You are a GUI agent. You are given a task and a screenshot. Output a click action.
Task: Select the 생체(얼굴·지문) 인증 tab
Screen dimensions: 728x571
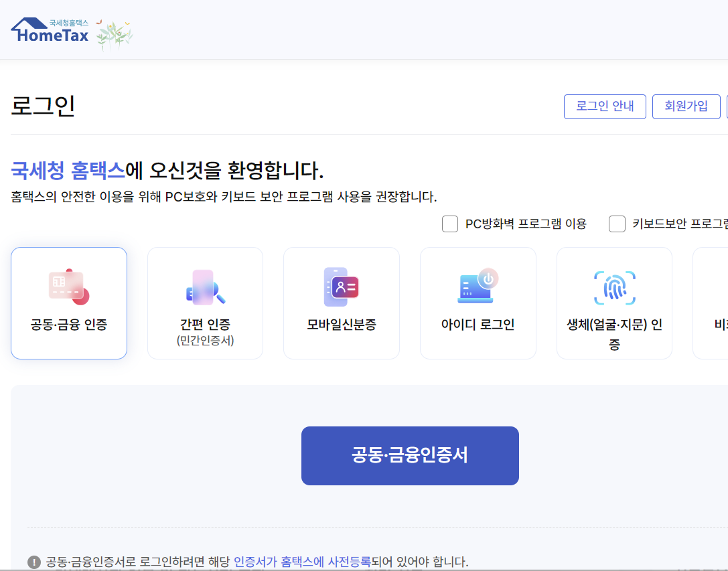[x=614, y=303]
